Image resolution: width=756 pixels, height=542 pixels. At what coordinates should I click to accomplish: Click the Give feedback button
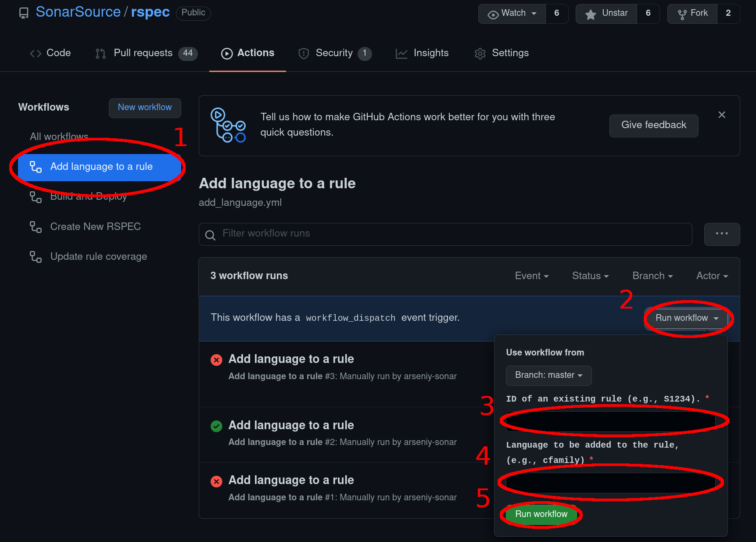[654, 126]
